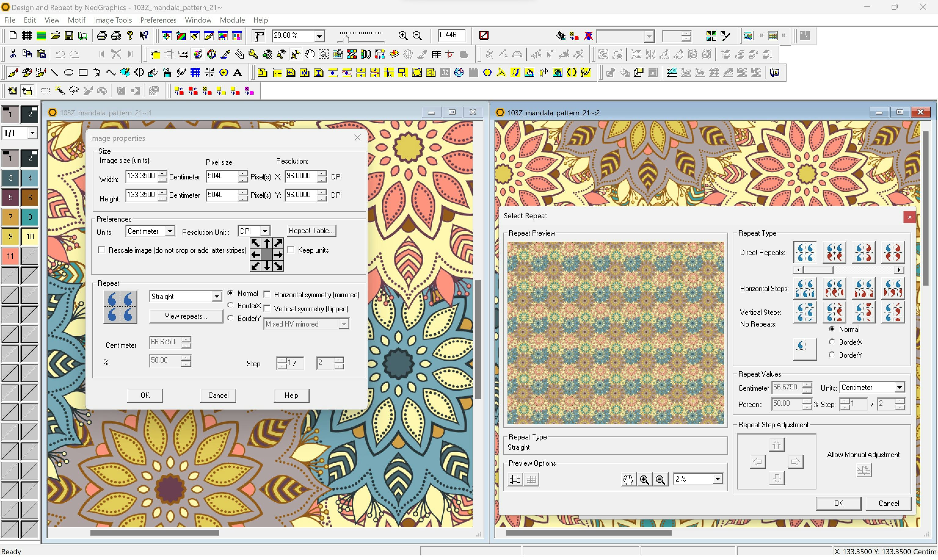Select color swatch 5 in the palette
The height and width of the screenshot is (560, 938).
[10, 197]
